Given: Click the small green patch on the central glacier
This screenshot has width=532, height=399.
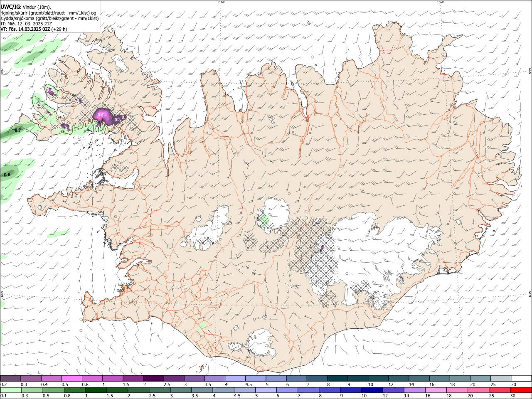Looking at the screenshot, I should pyautogui.click(x=264, y=220).
